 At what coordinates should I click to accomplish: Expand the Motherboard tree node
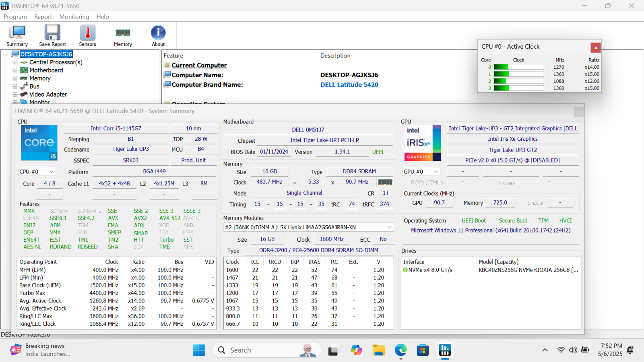tap(15, 70)
